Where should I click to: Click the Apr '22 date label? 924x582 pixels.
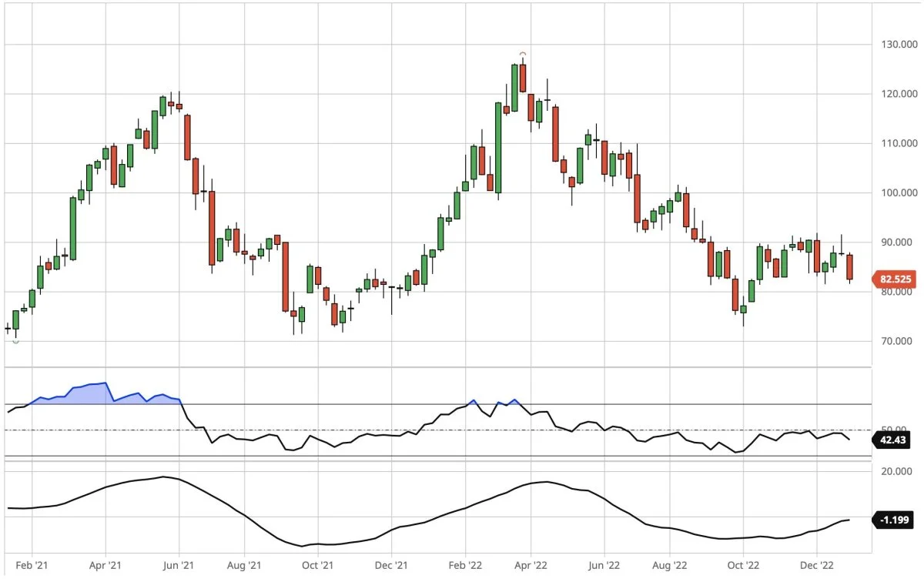pos(531,565)
